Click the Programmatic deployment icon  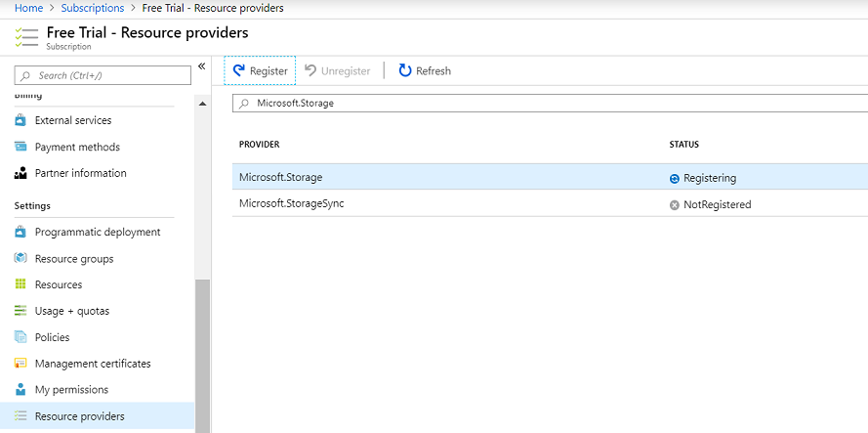click(x=21, y=233)
